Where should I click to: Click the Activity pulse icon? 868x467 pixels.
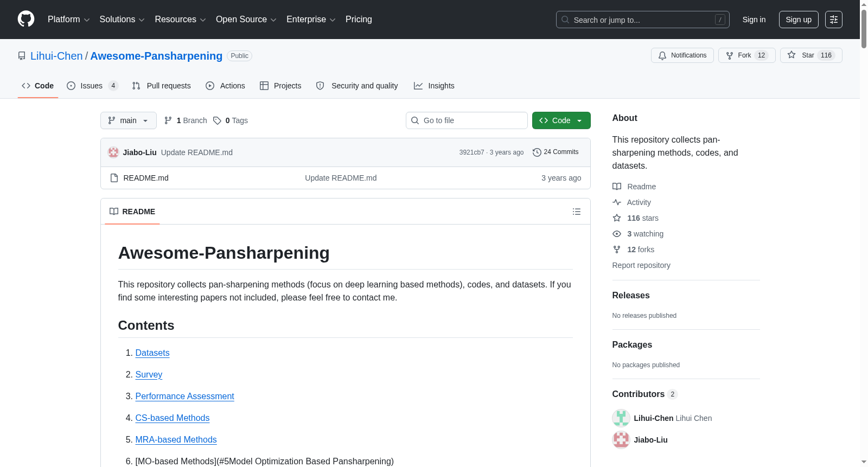coord(617,202)
